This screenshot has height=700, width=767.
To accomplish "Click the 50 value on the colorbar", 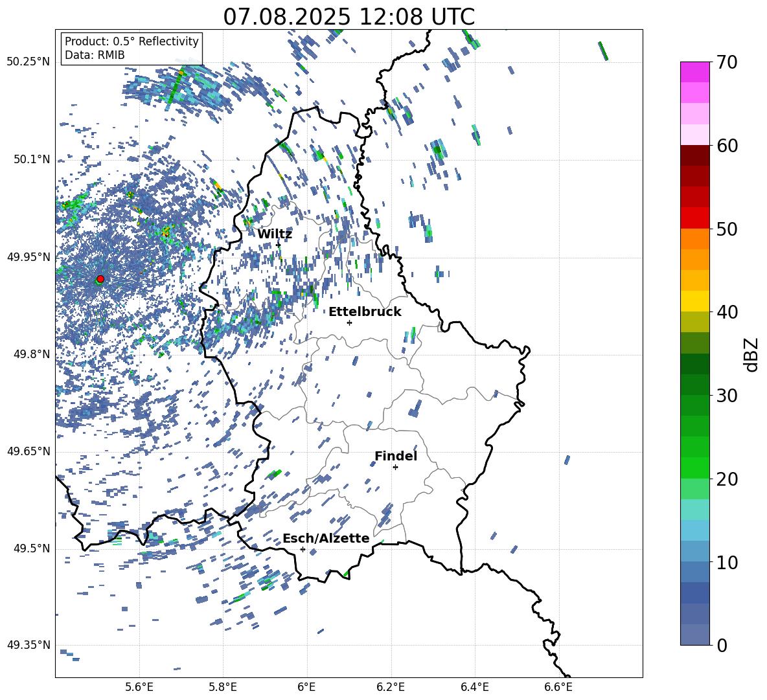I will (727, 229).
